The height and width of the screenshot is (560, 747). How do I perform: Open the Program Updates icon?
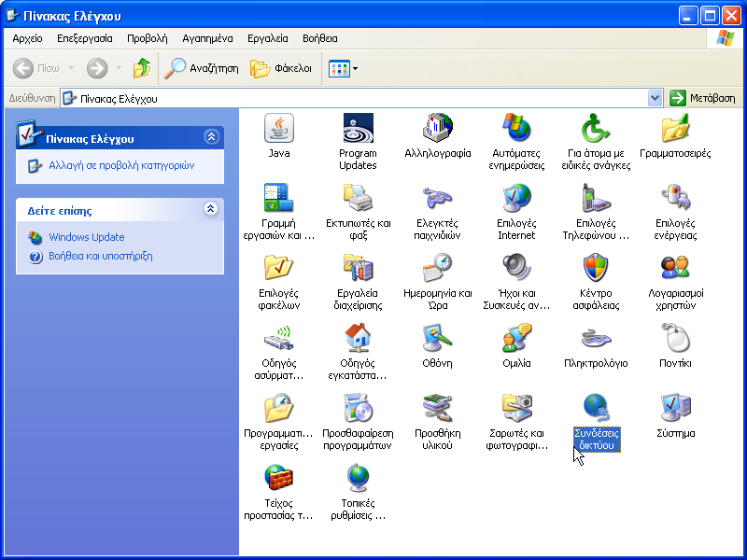[358, 129]
